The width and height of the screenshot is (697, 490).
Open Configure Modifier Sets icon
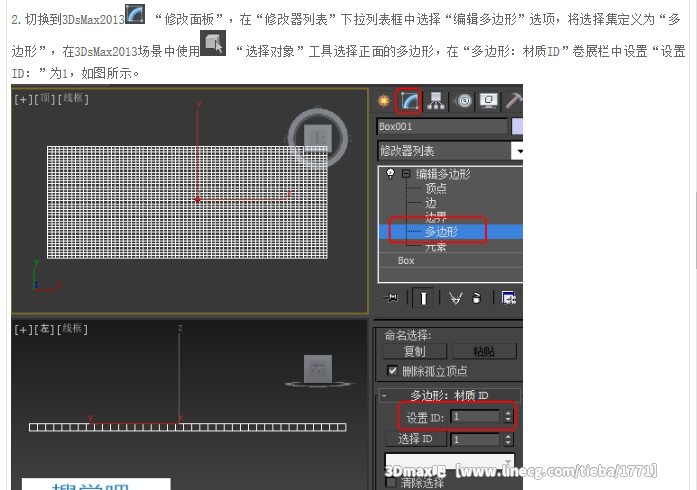tap(509, 298)
